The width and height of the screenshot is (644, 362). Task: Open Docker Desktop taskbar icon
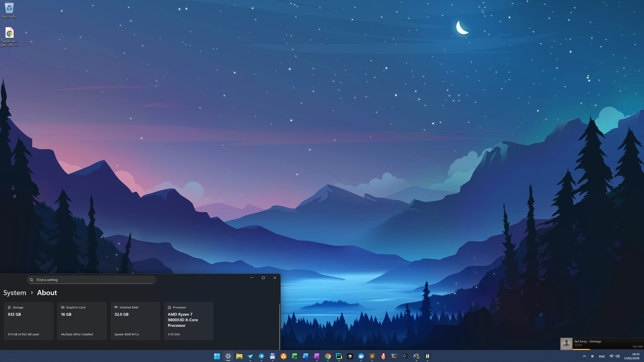coord(361,356)
